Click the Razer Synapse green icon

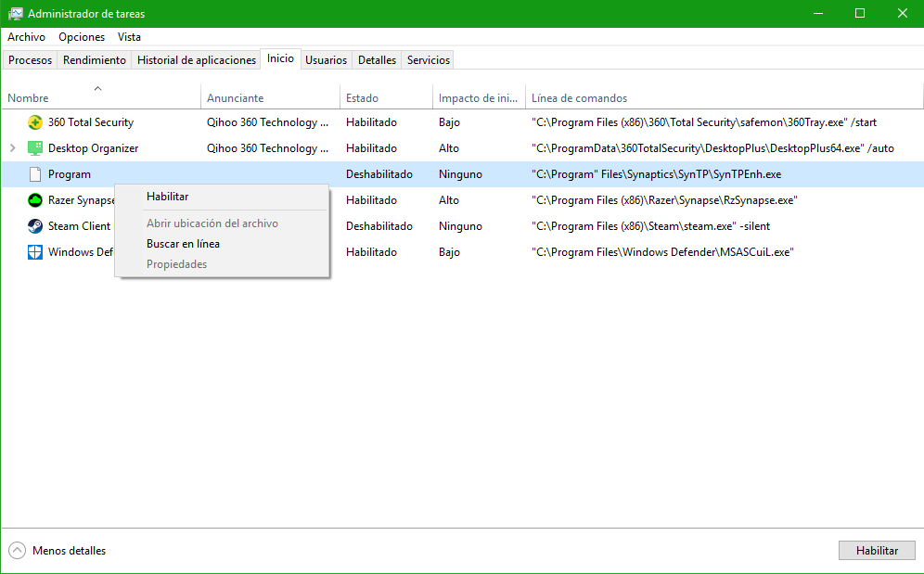pyautogui.click(x=35, y=200)
